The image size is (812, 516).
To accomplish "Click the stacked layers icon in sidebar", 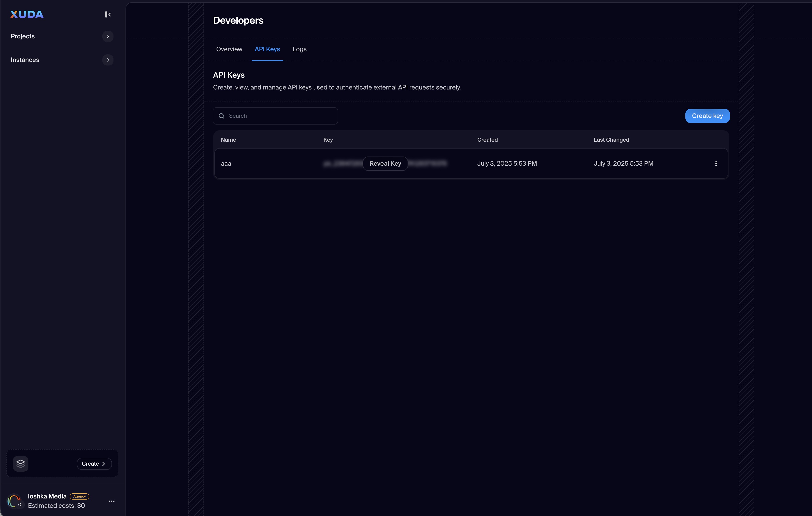I will (x=21, y=464).
